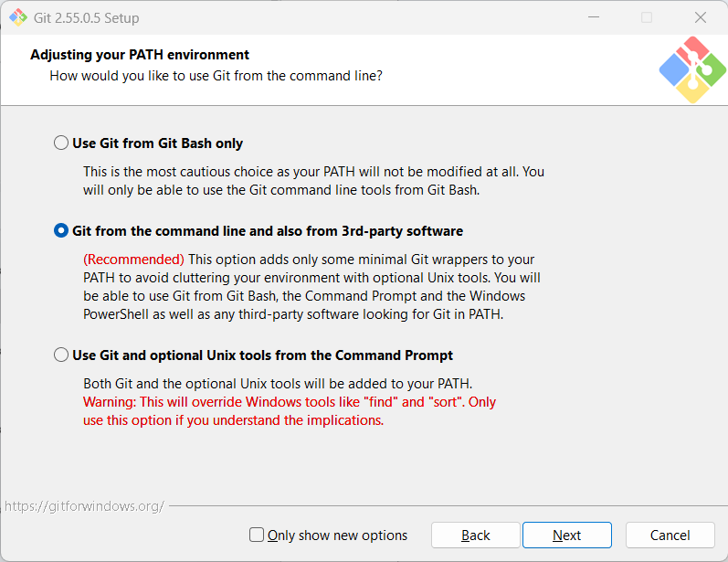Viewport: 728px width, 562px height.
Task: Select Use Git and optional Unix tools radio
Action: 61,355
